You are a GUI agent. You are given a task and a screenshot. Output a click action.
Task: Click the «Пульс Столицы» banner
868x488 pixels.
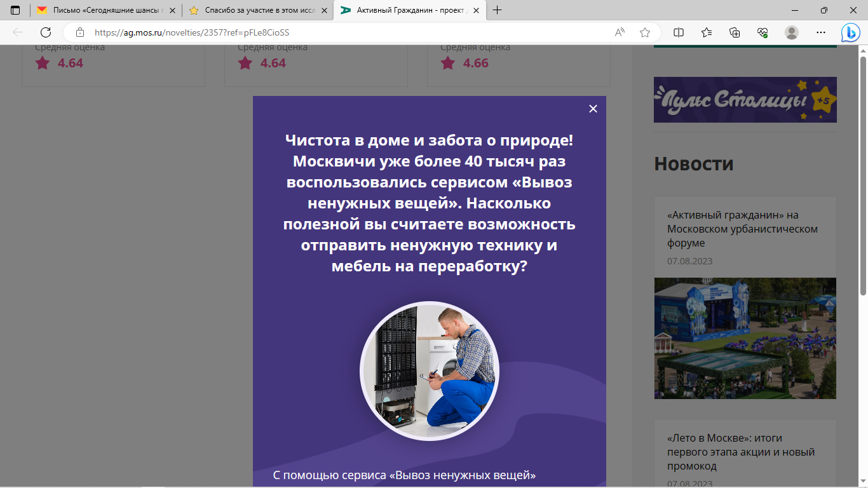(x=745, y=100)
